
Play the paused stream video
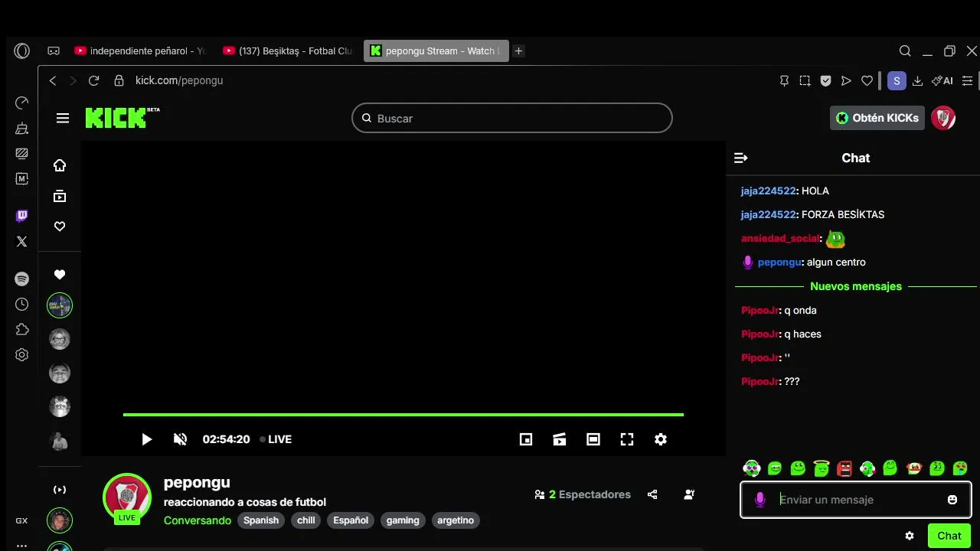click(146, 439)
